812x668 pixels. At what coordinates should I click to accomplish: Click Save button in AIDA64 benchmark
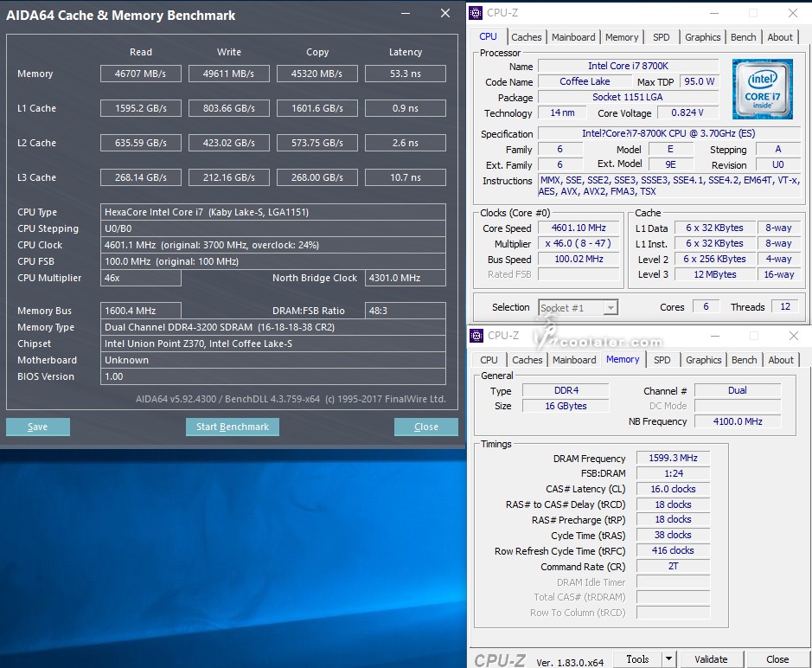[38, 427]
